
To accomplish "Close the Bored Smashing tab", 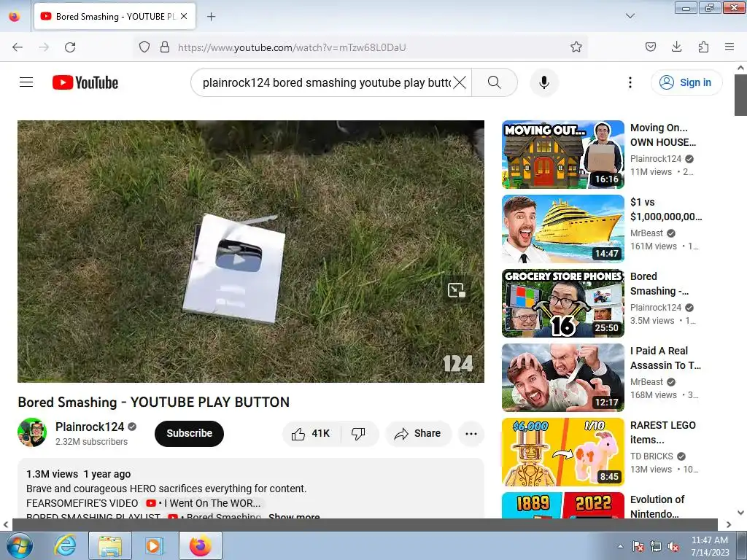I will tap(184, 16).
